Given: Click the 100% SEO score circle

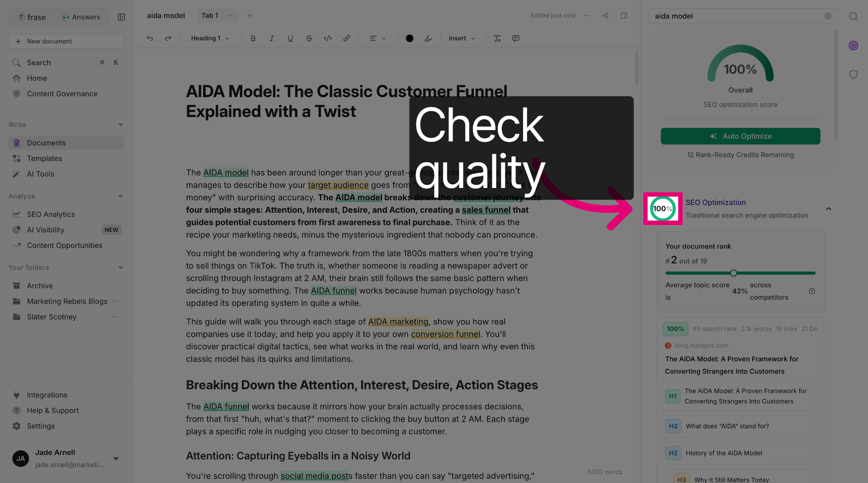Looking at the screenshot, I should [x=662, y=209].
